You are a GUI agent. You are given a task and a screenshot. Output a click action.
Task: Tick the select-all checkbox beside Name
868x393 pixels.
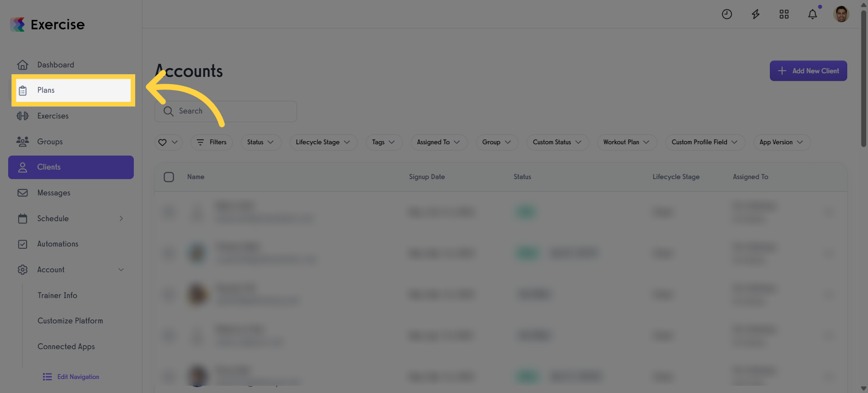click(169, 177)
